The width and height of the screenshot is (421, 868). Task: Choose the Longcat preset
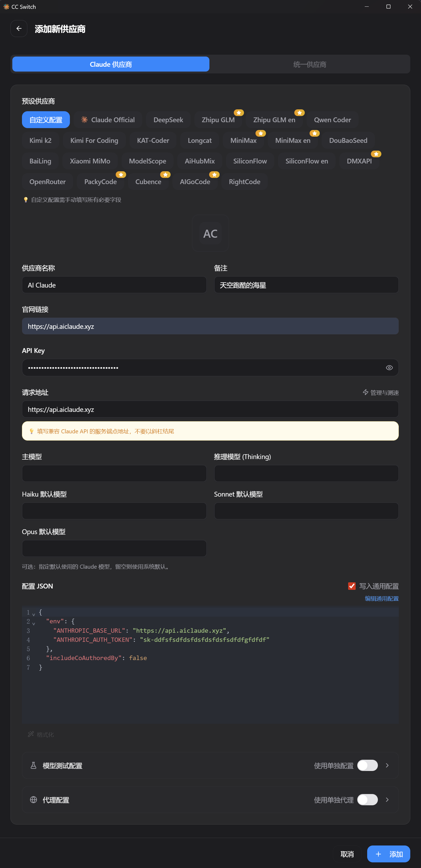pos(200,140)
